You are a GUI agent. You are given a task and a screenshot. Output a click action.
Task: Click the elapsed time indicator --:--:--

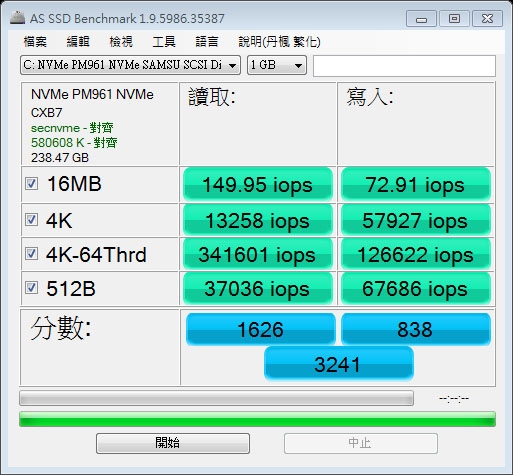tap(454, 398)
